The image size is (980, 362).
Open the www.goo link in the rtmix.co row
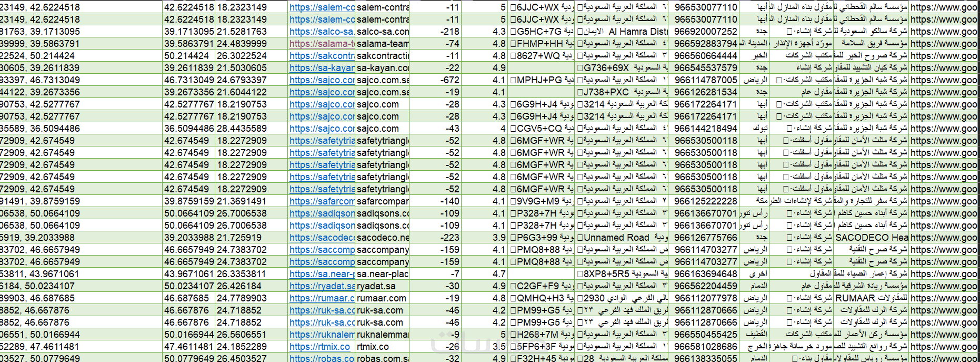tap(944, 347)
